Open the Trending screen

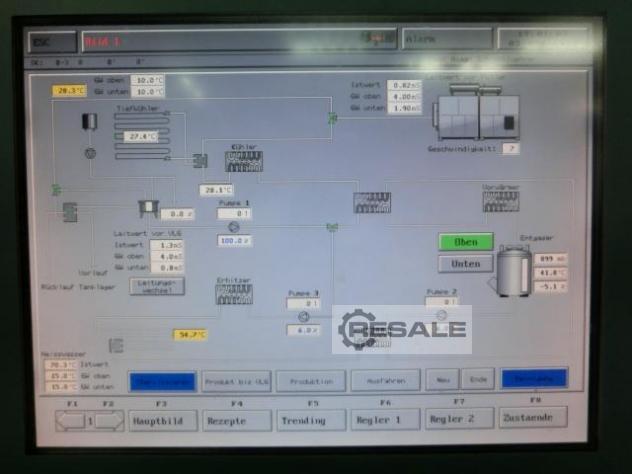pos(311,420)
